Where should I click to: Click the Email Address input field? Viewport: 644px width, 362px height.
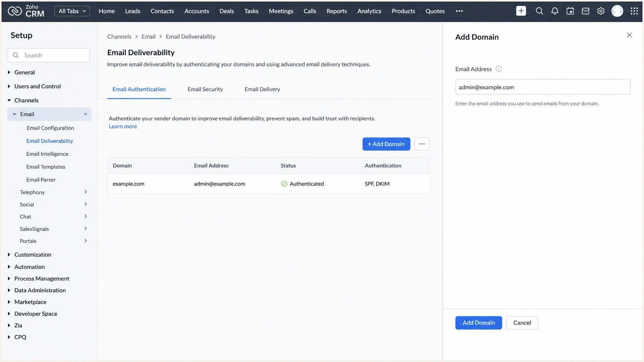tap(543, 87)
